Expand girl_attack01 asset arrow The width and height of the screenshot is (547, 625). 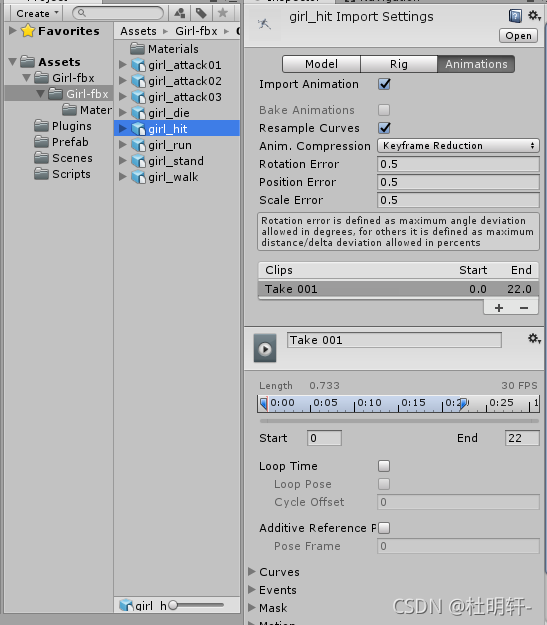click(x=123, y=65)
